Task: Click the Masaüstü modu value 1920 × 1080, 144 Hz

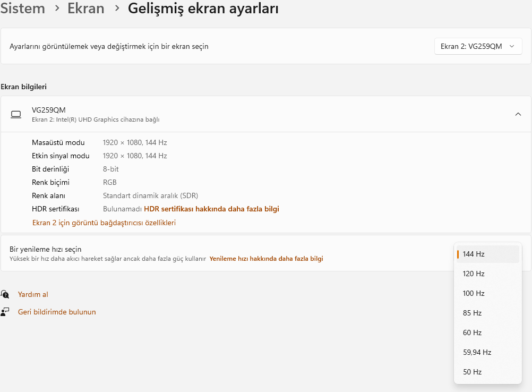Action: click(x=135, y=142)
